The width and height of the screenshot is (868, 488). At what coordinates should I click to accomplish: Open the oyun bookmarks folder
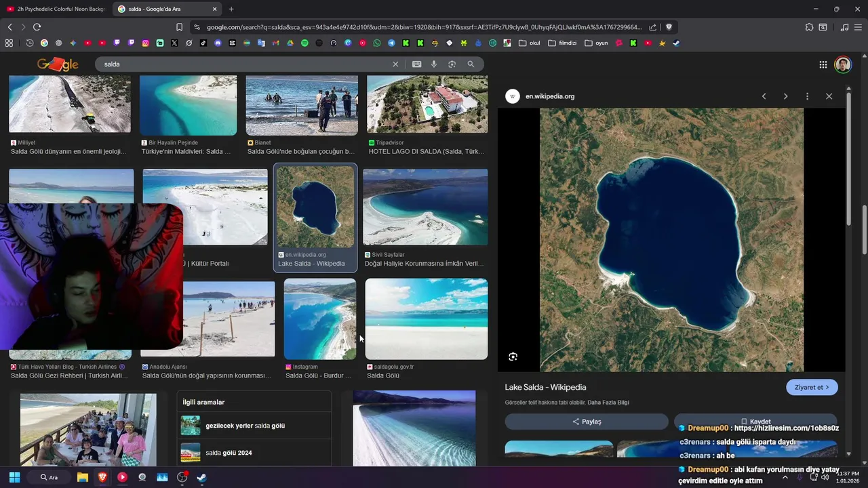pyautogui.click(x=596, y=43)
